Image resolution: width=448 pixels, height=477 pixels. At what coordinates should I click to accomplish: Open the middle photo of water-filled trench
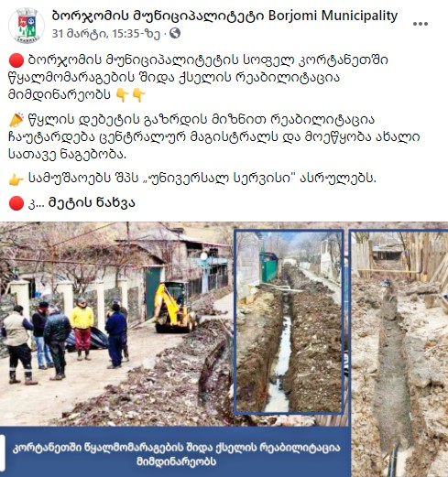pyautogui.click(x=289, y=322)
